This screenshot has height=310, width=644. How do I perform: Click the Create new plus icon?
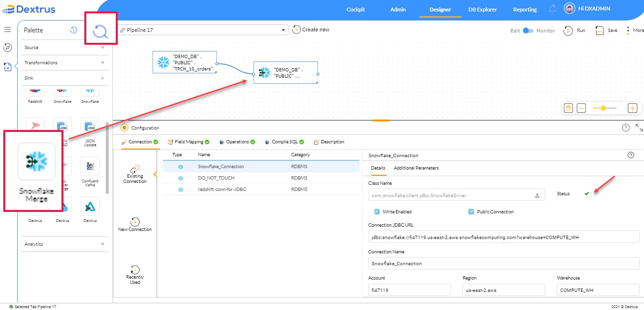coord(296,30)
